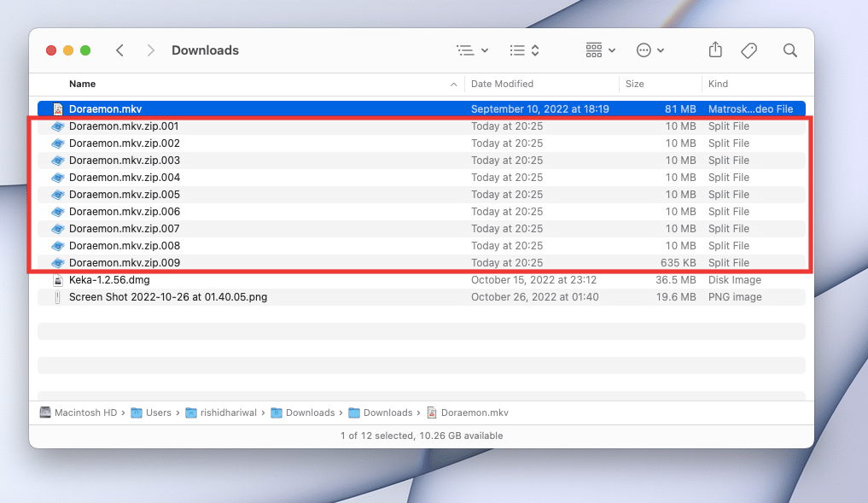Sort by the Size column header

click(634, 84)
